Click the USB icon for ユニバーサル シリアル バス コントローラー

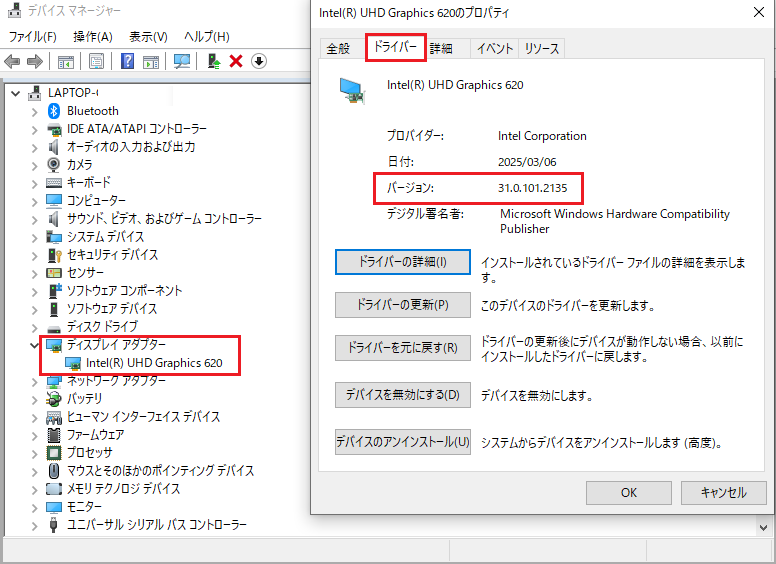tap(53, 524)
